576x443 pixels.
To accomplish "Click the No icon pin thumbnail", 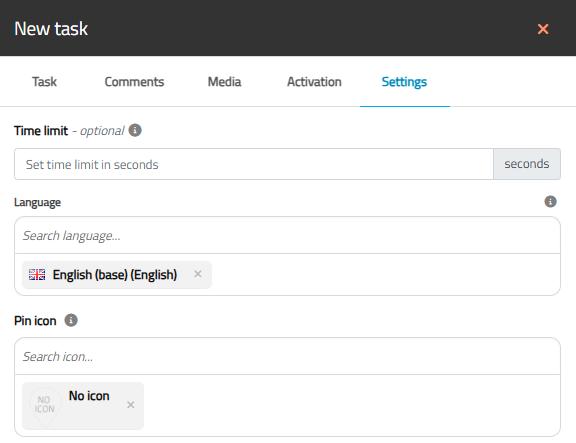I will (x=44, y=406).
